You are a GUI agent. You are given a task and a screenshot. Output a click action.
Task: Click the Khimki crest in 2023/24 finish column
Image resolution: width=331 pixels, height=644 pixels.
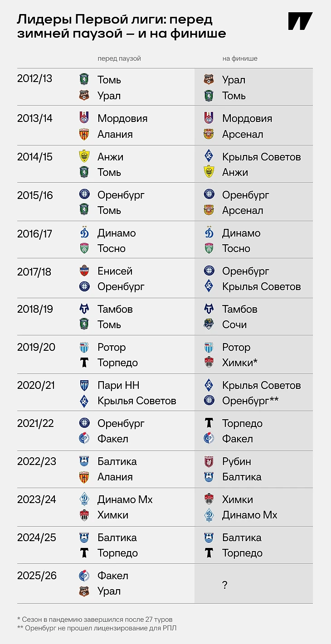[209, 499]
